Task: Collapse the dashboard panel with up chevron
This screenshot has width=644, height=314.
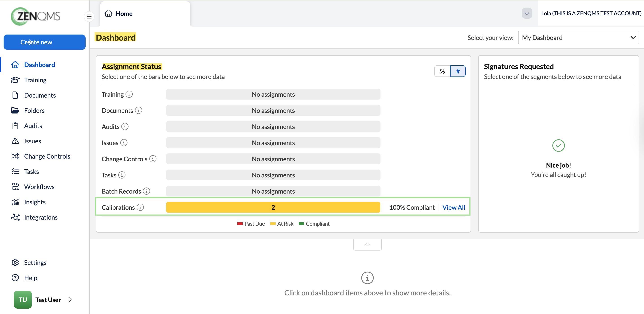Action: click(367, 245)
